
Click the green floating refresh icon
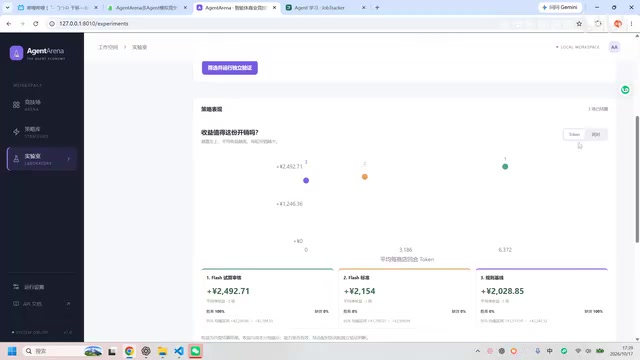[625, 90]
